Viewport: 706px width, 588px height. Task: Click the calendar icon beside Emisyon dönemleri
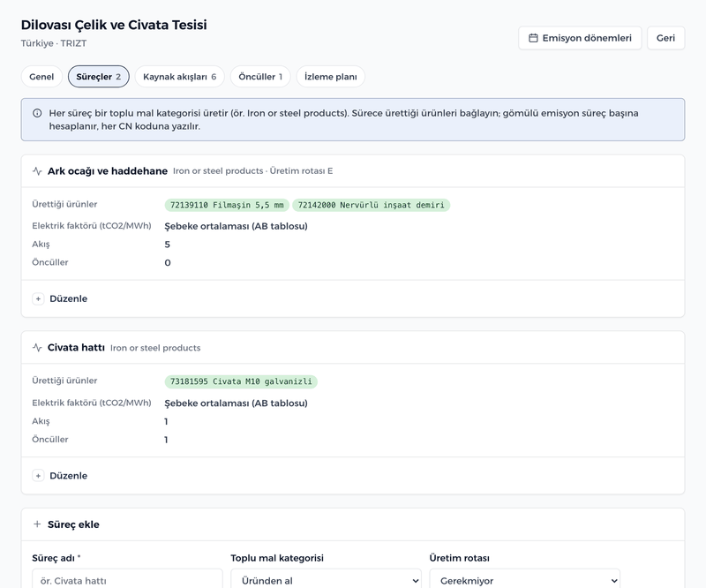[x=533, y=38]
